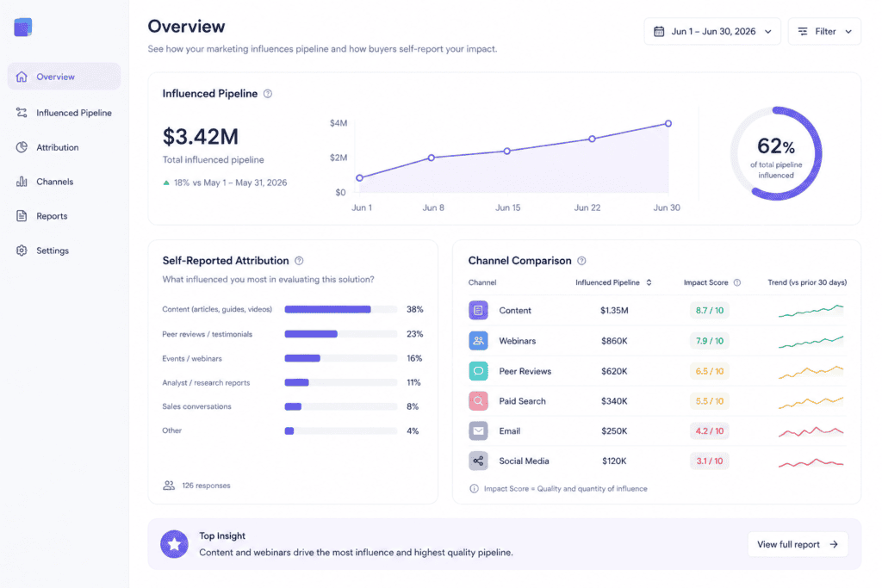882x588 pixels.
Task: Click the Paid Search channel icon
Action: coord(478,401)
